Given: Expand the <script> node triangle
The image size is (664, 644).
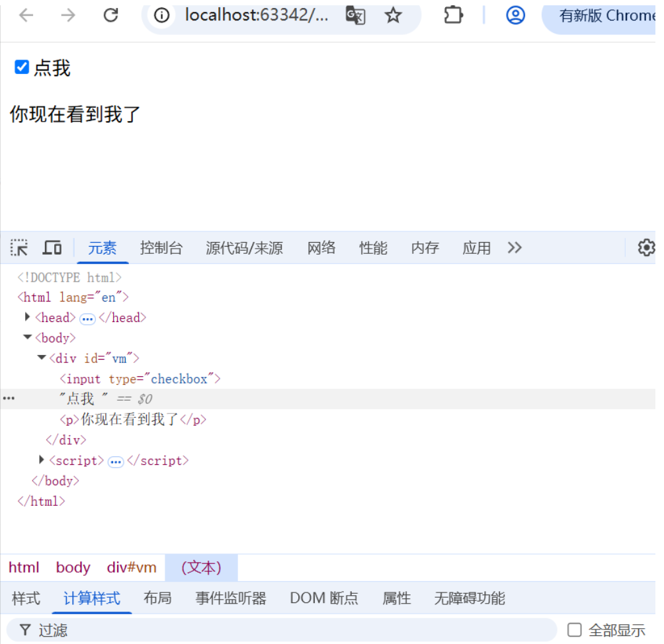Looking at the screenshot, I should click(x=41, y=460).
